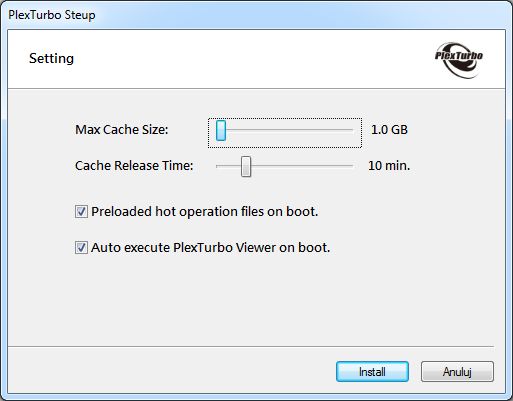The image size is (513, 401).
Task: Click the 1.0 GB cache size value
Action: (389, 130)
